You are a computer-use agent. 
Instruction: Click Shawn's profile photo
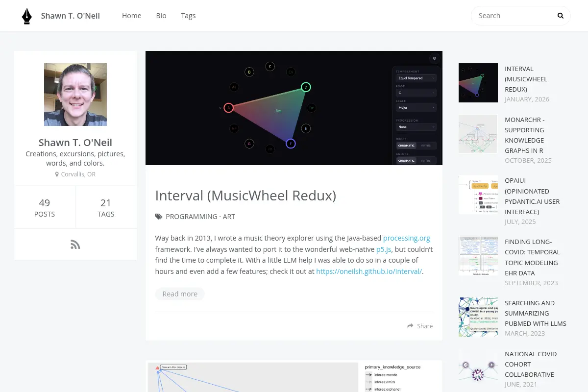point(75,95)
